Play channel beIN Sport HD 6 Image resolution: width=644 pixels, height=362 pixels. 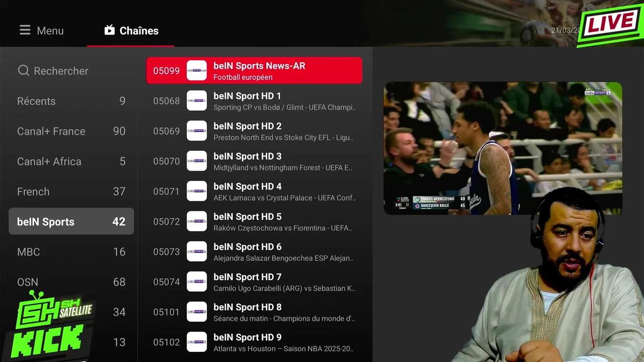click(x=254, y=251)
